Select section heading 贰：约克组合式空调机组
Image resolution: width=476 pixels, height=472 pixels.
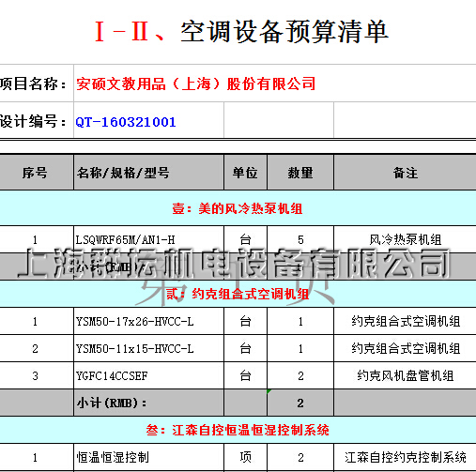coord(238,294)
